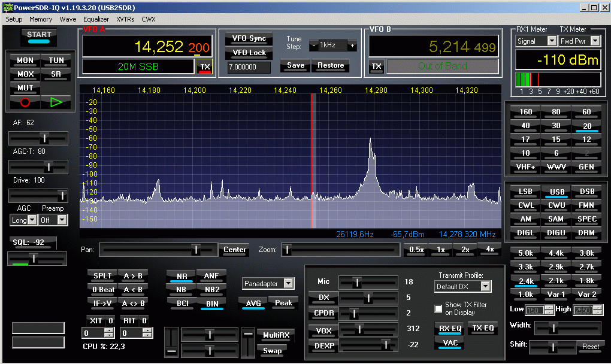Click the AF volume slider
The width and height of the screenshot is (611, 364).
pos(38,138)
